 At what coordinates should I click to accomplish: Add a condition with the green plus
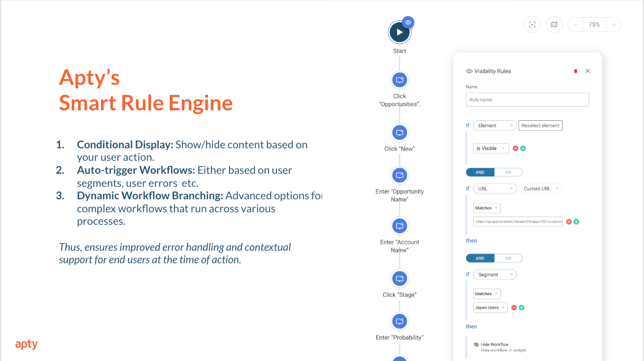point(523,148)
